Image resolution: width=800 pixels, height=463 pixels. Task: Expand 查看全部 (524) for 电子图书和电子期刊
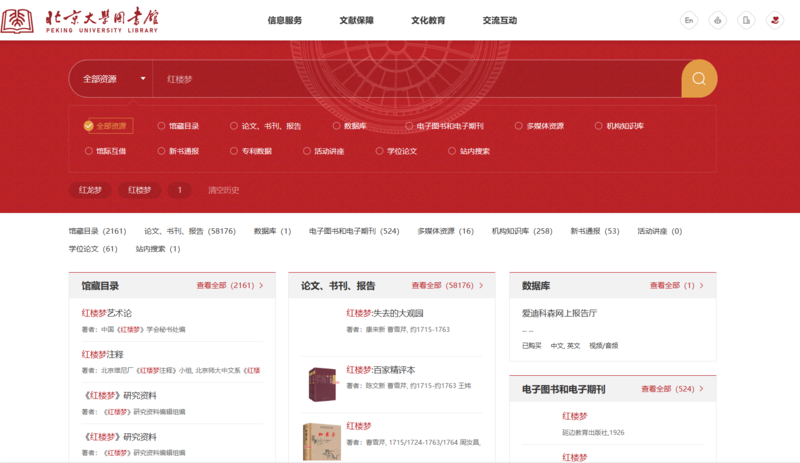coord(672,389)
